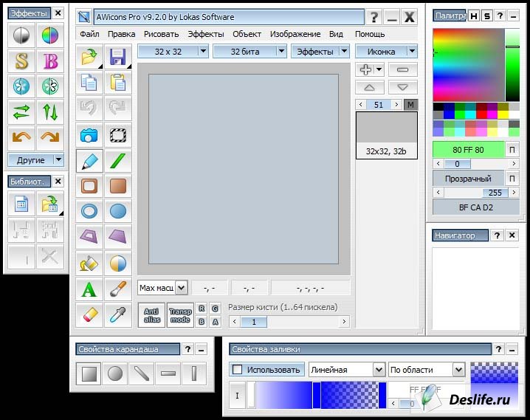530x420 pixels.
Task: Toggle the A channel button
Action: click(215, 322)
